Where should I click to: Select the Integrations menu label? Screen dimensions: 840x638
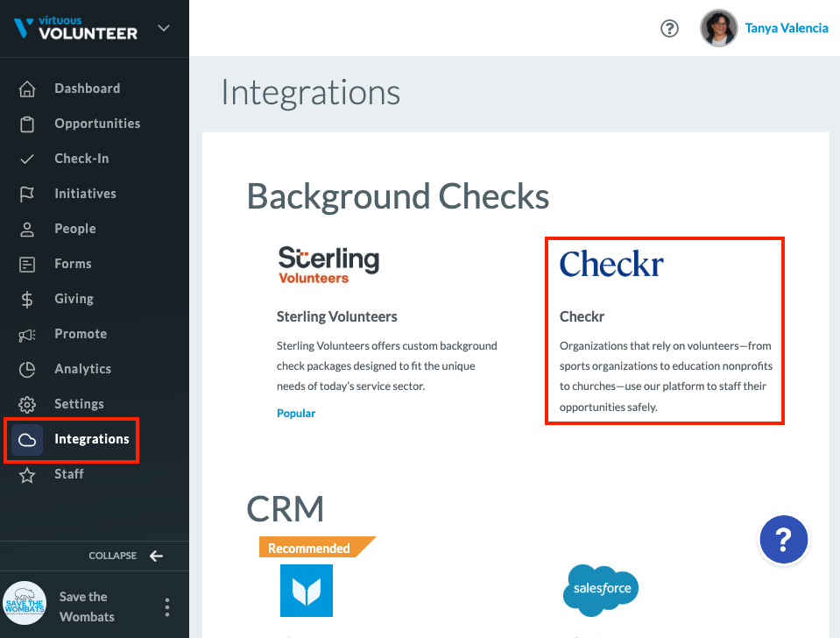92,439
